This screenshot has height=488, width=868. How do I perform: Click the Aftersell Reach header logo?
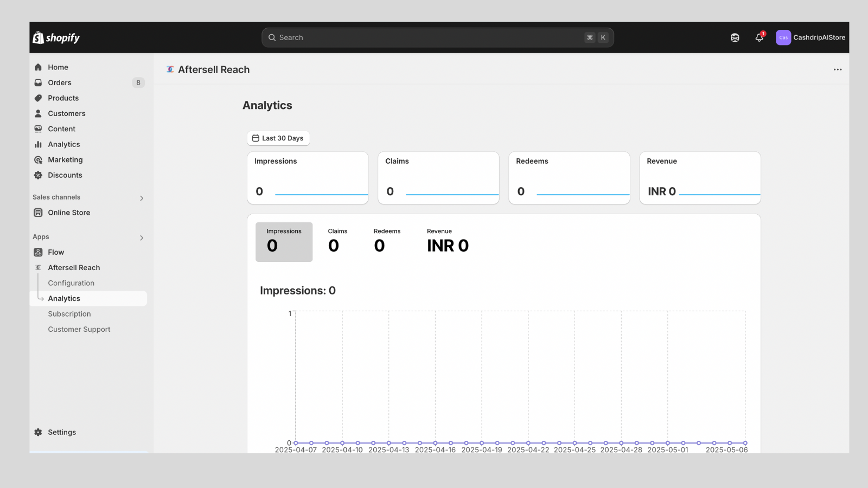tap(170, 69)
